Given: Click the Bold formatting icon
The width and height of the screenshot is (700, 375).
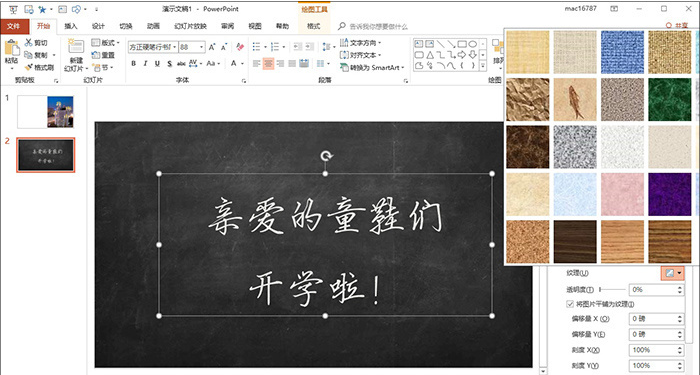Looking at the screenshot, I should (x=133, y=64).
